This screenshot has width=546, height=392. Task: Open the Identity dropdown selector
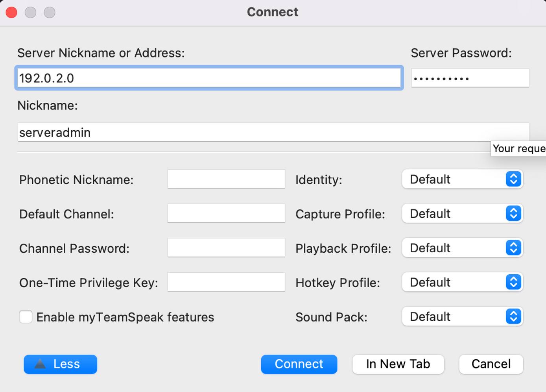point(462,179)
